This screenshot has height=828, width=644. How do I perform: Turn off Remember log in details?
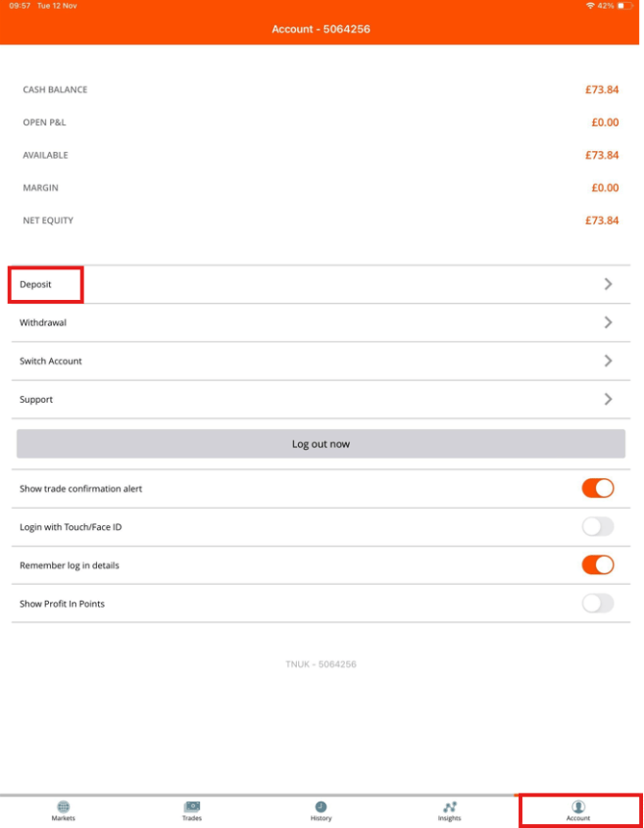(x=598, y=565)
